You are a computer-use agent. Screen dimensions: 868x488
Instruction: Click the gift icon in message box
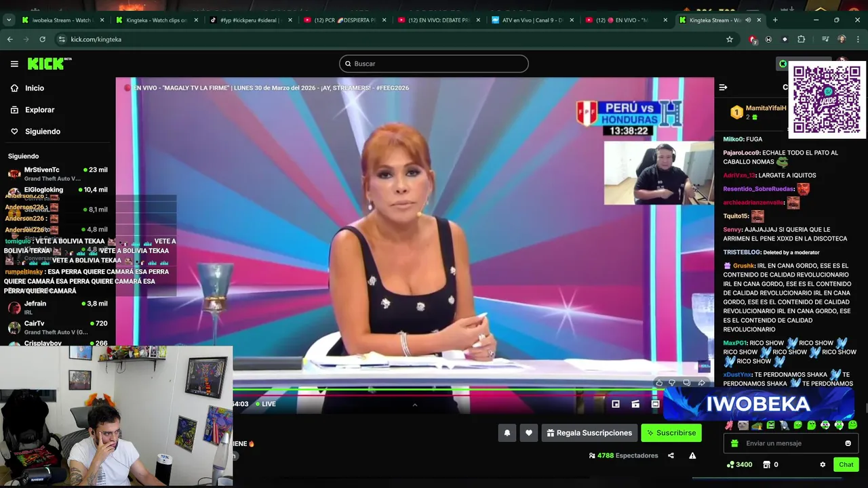[x=734, y=443]
